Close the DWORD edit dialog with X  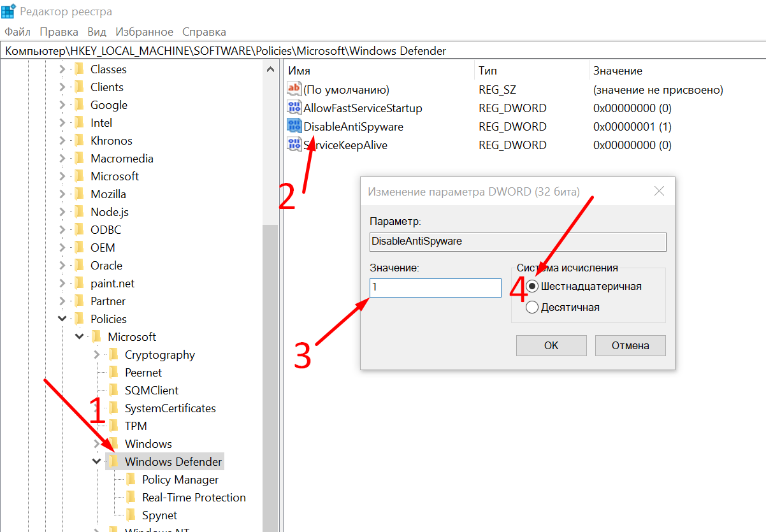point(659,191)
